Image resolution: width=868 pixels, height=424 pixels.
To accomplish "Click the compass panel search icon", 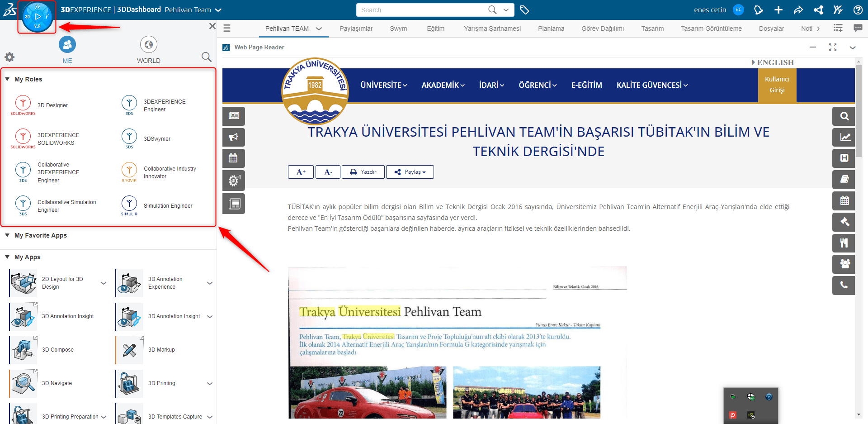I will coord(207,57).
